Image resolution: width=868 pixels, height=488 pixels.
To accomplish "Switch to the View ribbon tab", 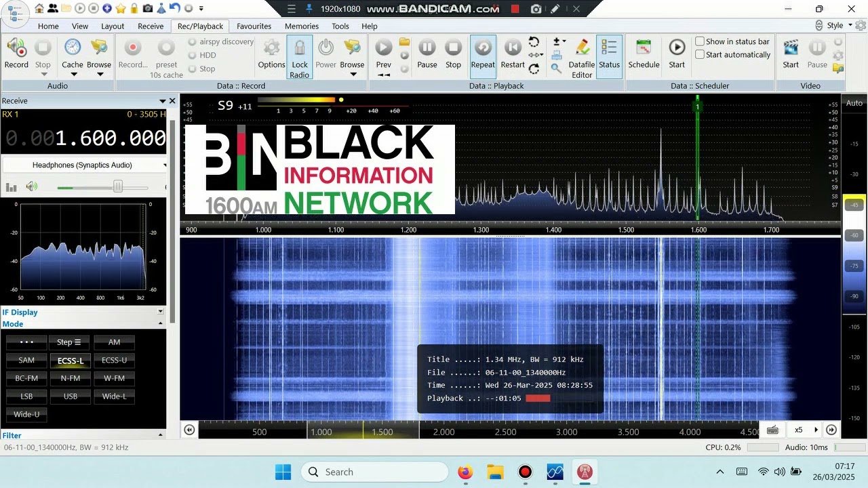I will (x=80, y=26).
